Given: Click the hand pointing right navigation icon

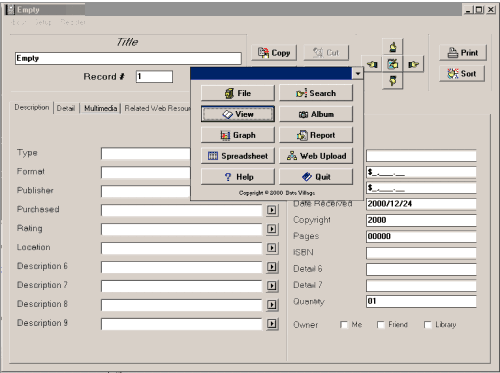Looking at the screenshot, I should [413, 64].
